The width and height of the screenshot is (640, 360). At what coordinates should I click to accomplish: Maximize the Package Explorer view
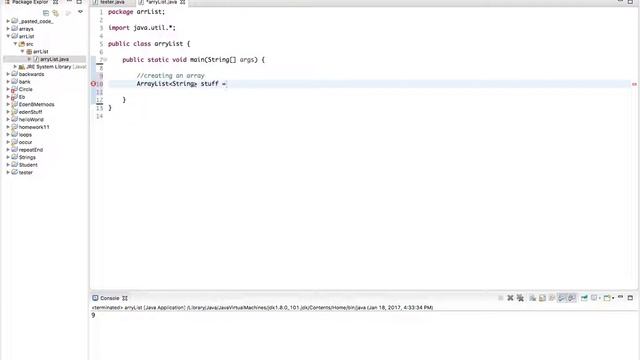click(x=79, y=2)
